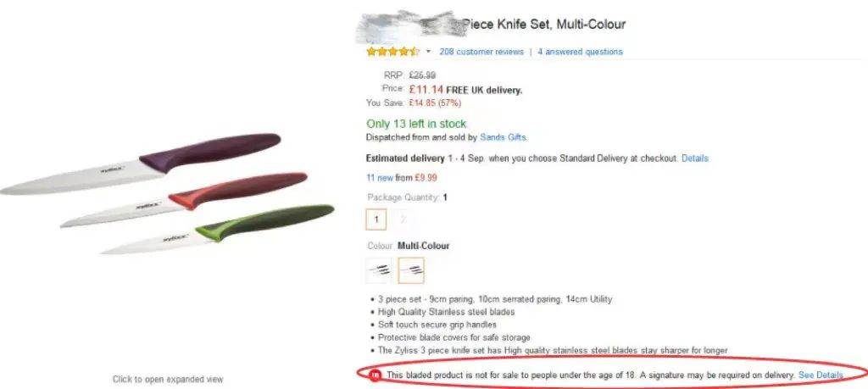This screenshot has height=389, width=868.
Task: Open See Details link for bladed product
Action: point(821,375)
